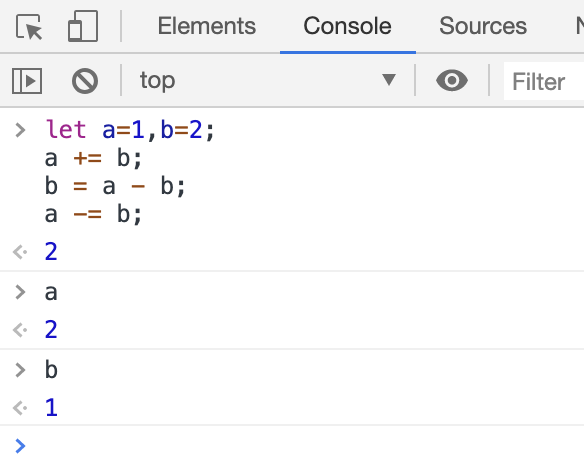This screenshot has width=584, height=472.
Task: Open the Sources tab
Action: click(483, 26)
